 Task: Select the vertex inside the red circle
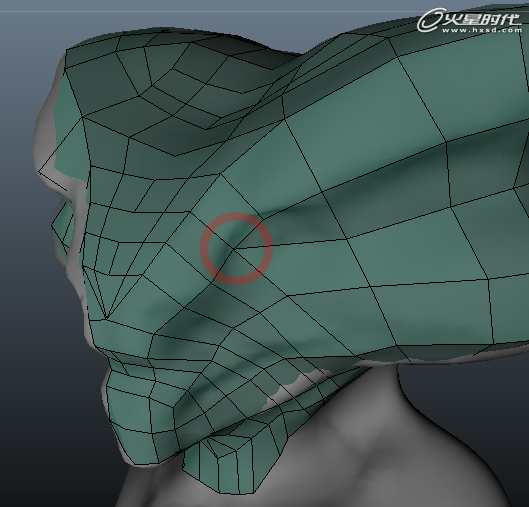(233, 249)
